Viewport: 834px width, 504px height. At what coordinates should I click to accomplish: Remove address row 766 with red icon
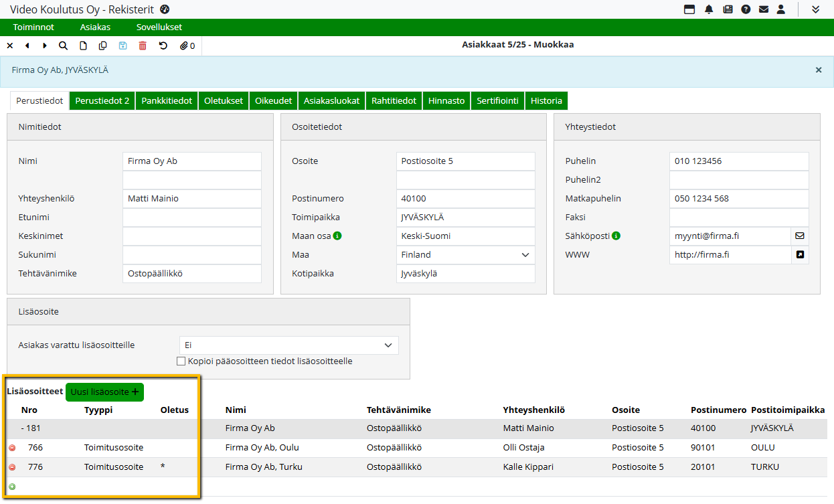(x=12, y=448)
